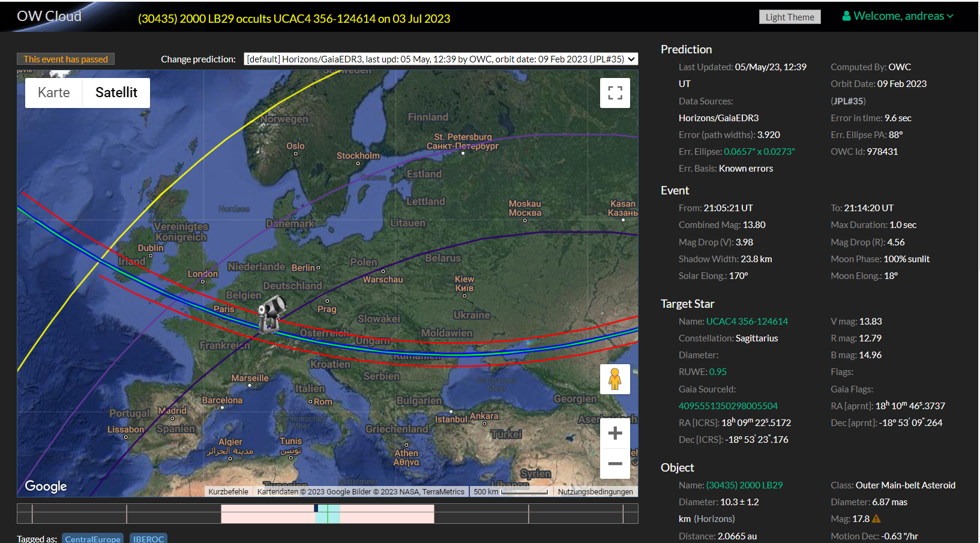
Task: Open the OW Cloud home logo
Action: tap(49, 16)
